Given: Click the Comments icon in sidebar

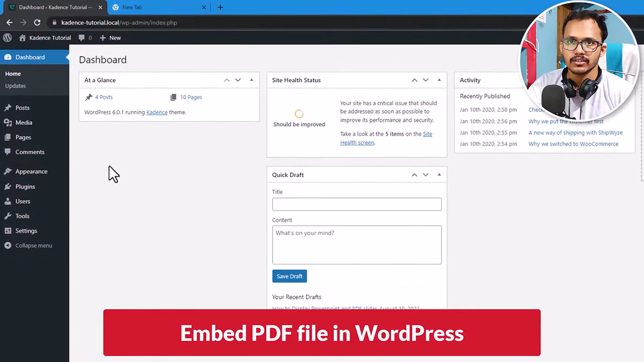Looking at the screenshot, I should (8, 152).
